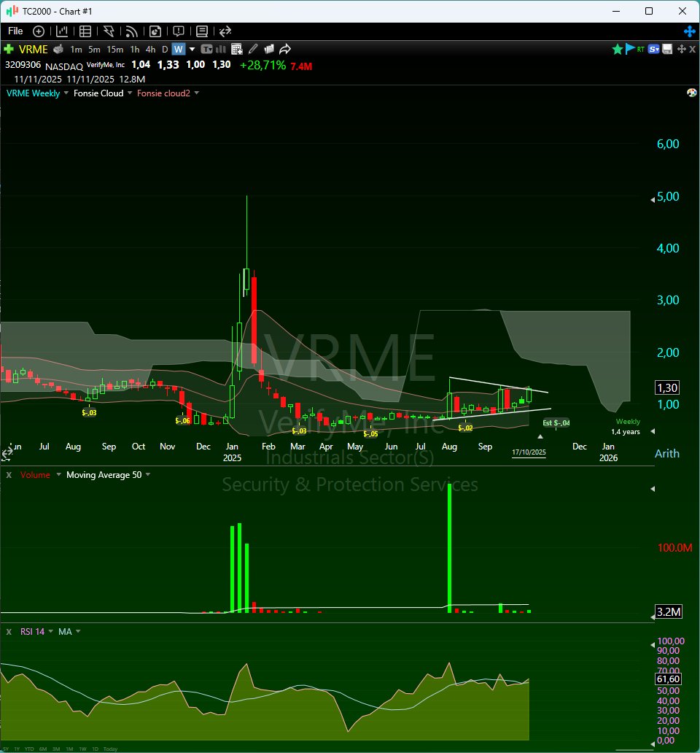This screenshot has height=753, width=700.
Task: Select the 4h timeframe button
Action: tap(149, 48)
